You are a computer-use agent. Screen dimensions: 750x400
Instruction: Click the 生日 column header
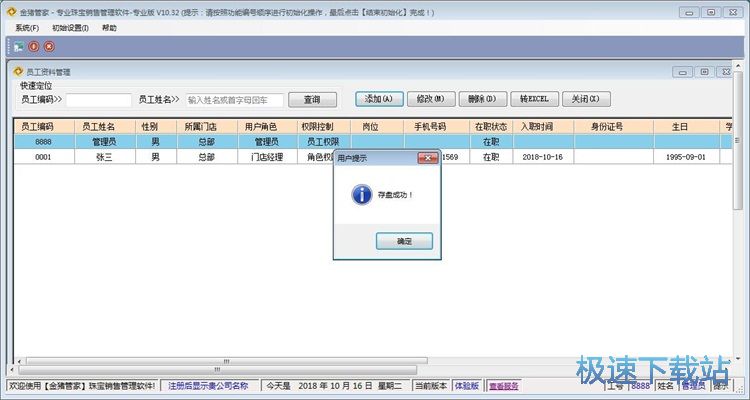coord(686,127)
